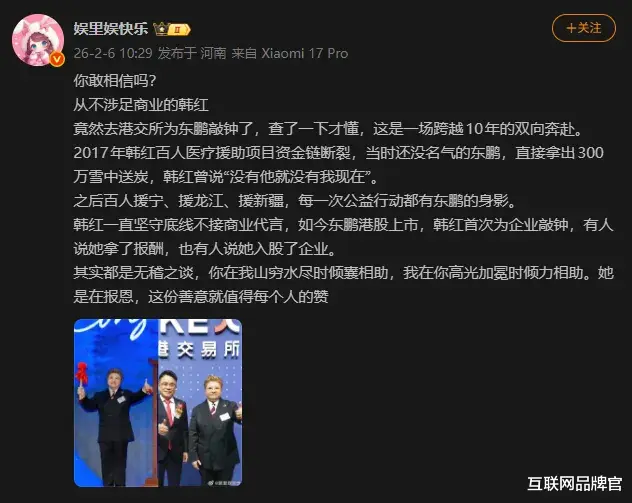Screen dimensions: 632x503
Task: Click the line 从不涉足商业的韩红
Action: (x=141, y=105)
